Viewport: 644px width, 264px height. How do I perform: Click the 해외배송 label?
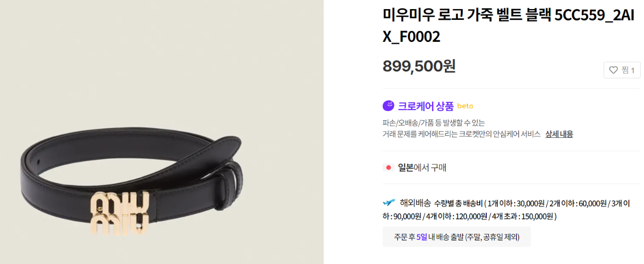click(x=415, y=203)
